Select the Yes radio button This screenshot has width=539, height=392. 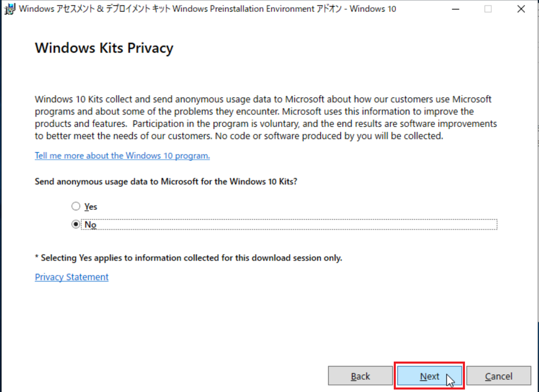(x=76, y=206)
